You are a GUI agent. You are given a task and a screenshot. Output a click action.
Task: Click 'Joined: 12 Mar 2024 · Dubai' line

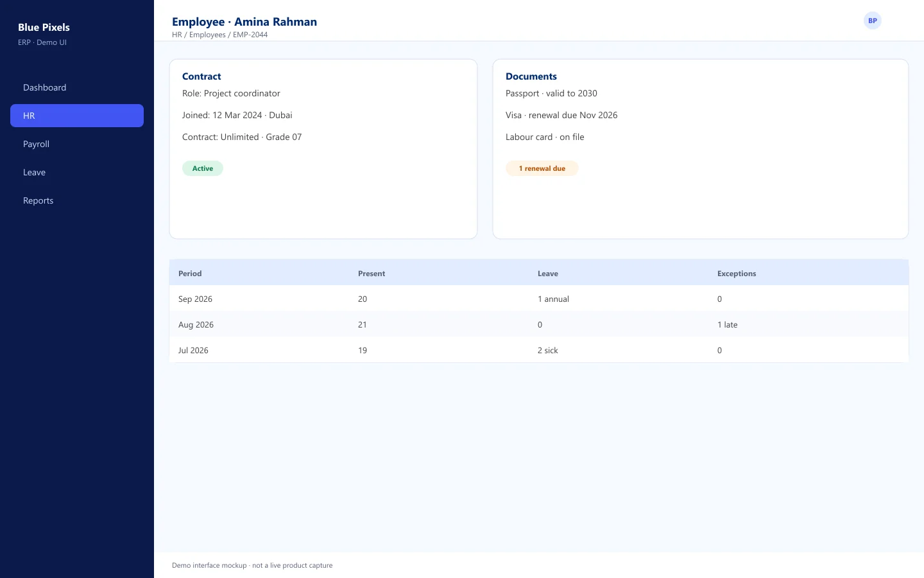point(237,115)
